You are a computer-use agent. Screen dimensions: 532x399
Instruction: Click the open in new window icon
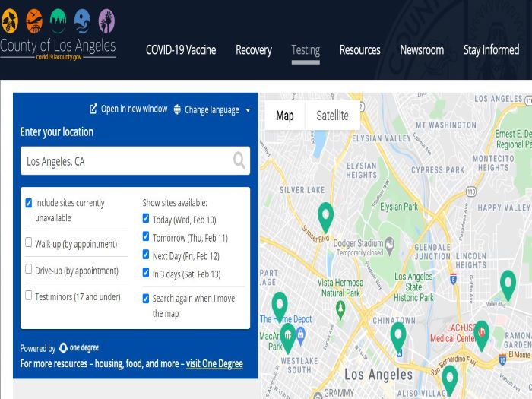[93, 109]
